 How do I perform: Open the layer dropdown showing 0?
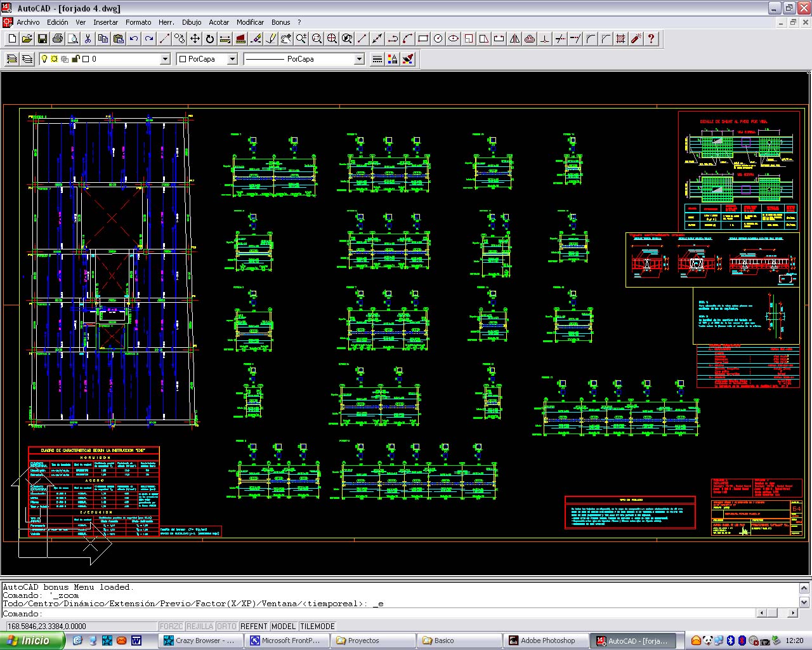pos(165,59)
